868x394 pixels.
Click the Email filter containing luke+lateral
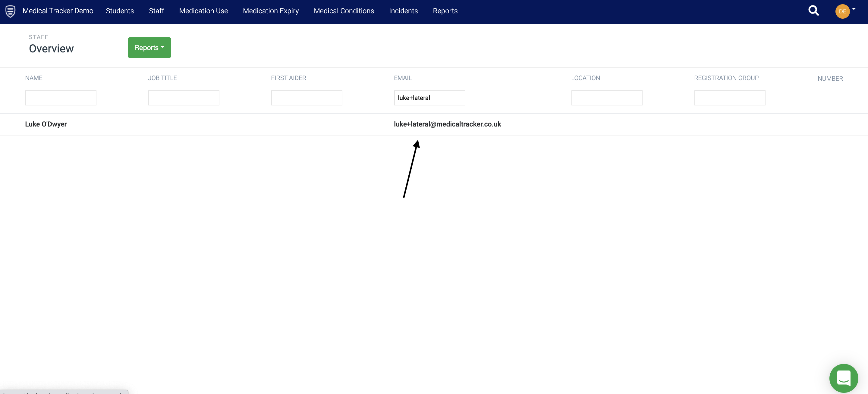coord(429,98)
